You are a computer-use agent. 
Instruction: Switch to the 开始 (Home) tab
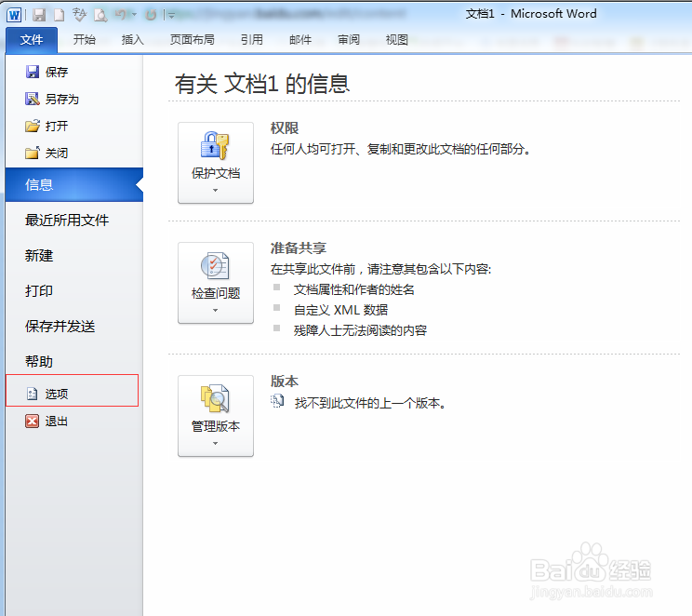coord(85,40)
